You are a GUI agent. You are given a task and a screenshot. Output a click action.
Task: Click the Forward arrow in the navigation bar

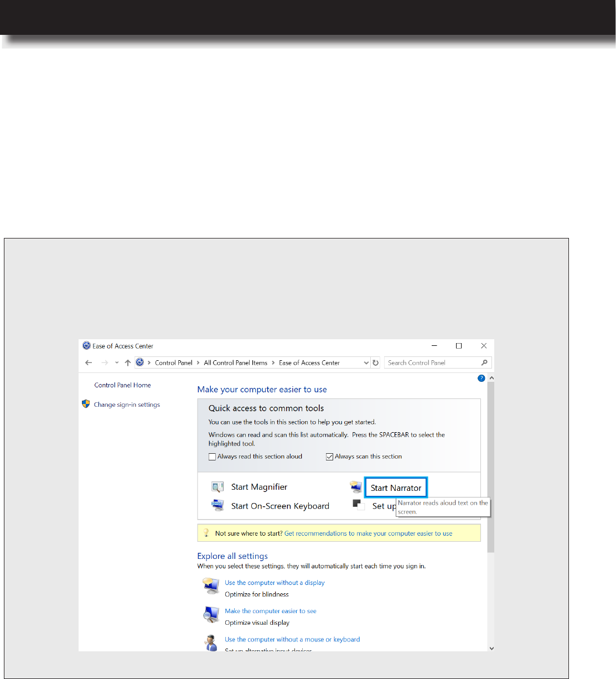(x=105, y=363)
